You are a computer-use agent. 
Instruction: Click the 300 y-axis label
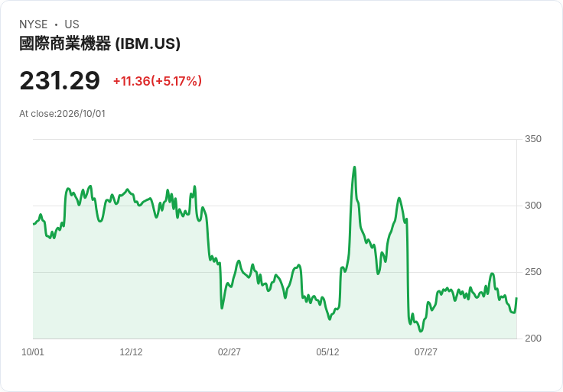coord(533,206)
